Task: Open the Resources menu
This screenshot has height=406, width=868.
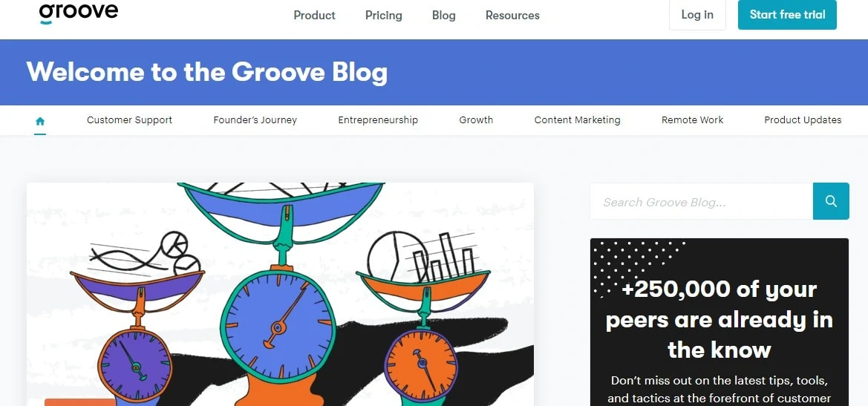Action: coord(512,16)
